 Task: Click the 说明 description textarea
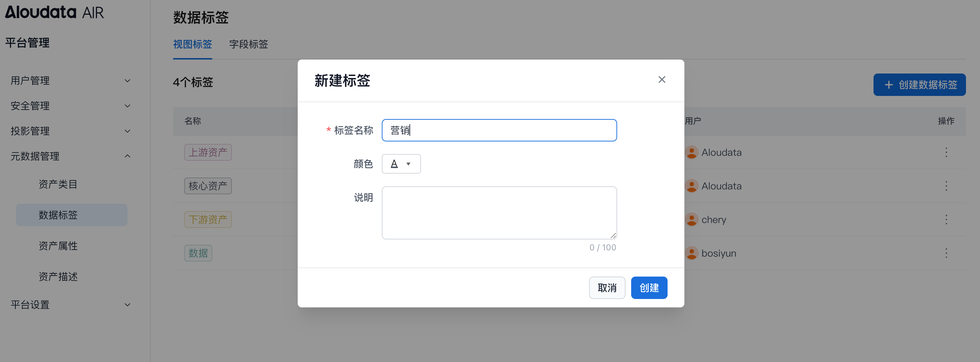click(x=499, y=213)
